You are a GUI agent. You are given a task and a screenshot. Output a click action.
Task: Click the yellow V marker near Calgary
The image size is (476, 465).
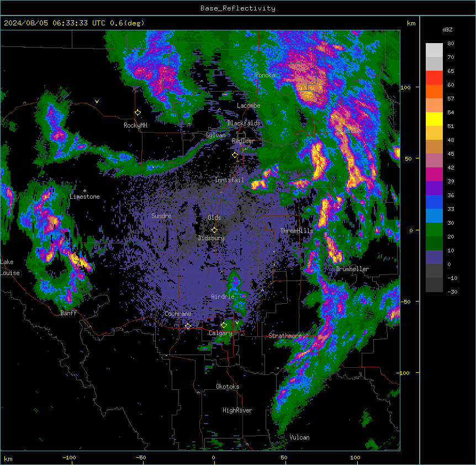[237, 323]
